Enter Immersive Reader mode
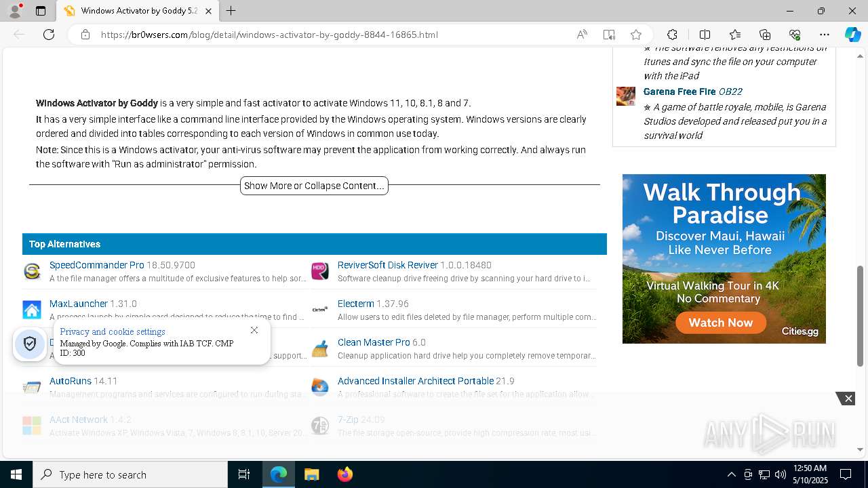Viewport: 868px width, 488px height. point(609,35)
